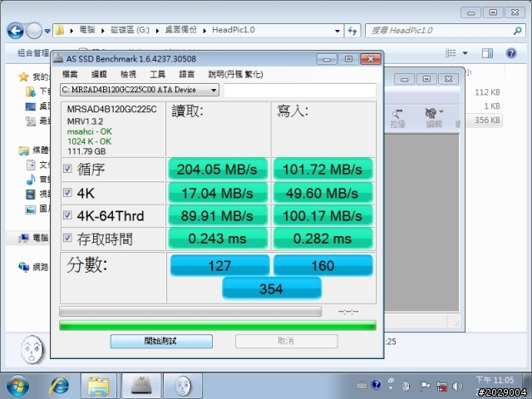Open the 組合管理 organize menu in Explorer

point(33,52)
